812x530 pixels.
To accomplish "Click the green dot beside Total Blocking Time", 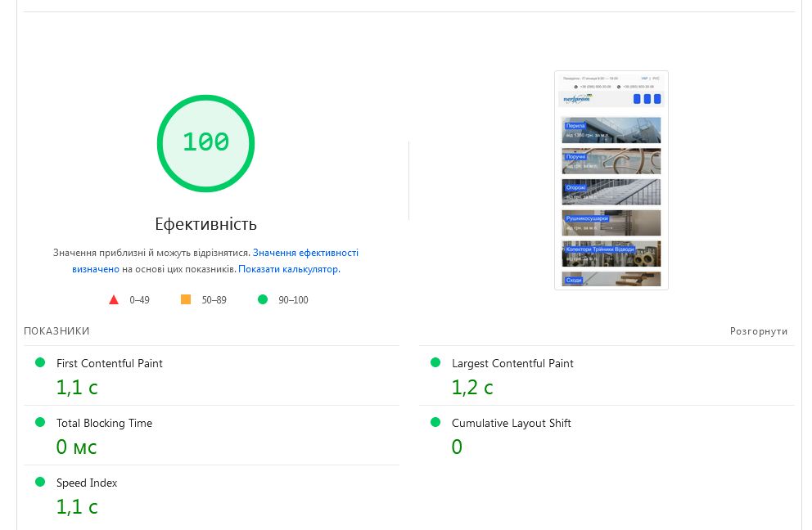I will (40, 422).
